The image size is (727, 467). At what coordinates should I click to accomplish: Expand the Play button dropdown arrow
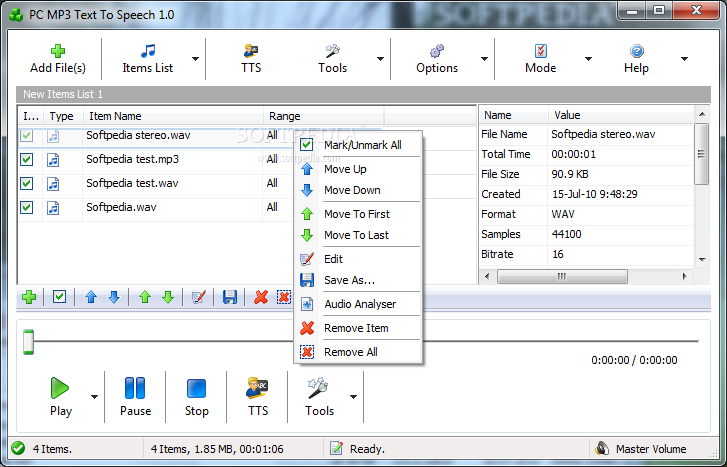click(95, 397)
